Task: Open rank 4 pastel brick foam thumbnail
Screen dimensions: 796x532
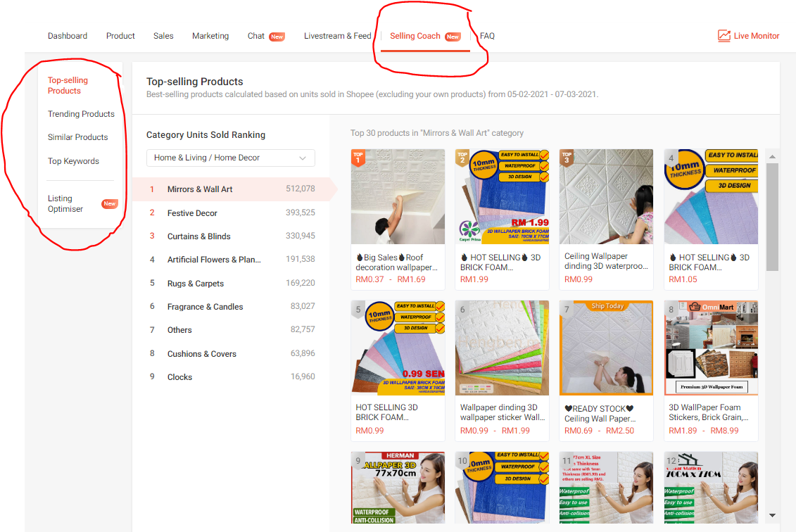Action: [711, 196]
